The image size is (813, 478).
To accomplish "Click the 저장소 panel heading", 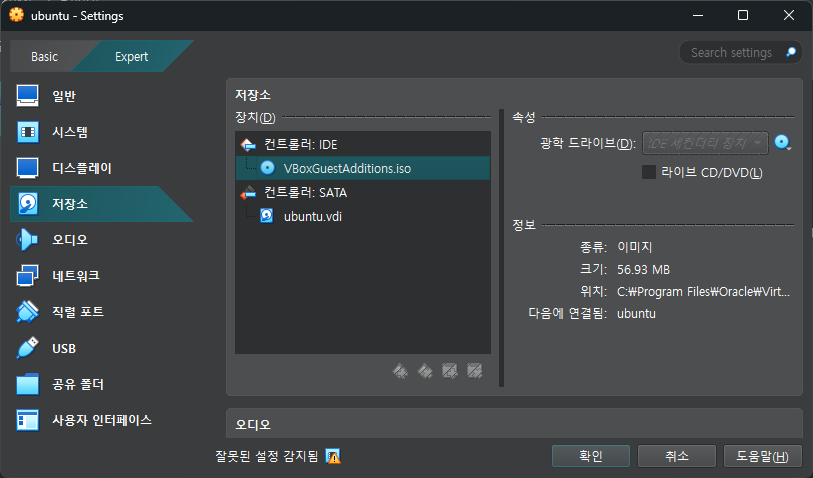I will (253, 95).
